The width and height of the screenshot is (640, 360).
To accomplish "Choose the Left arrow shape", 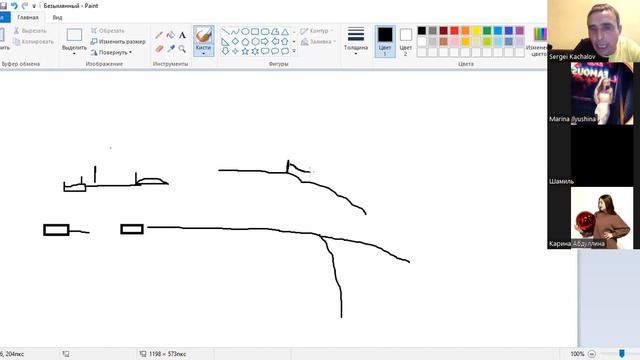I will (275, 41).
